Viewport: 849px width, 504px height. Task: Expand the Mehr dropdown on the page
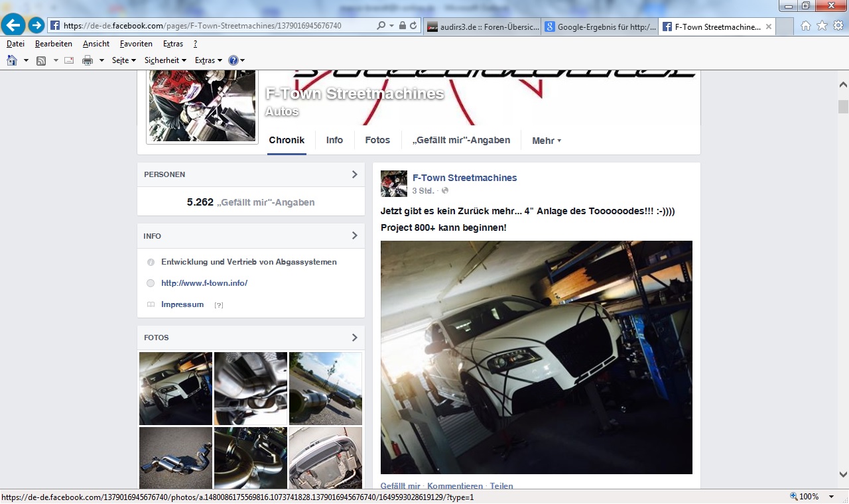pyautogui.click(x=547, y=141)
